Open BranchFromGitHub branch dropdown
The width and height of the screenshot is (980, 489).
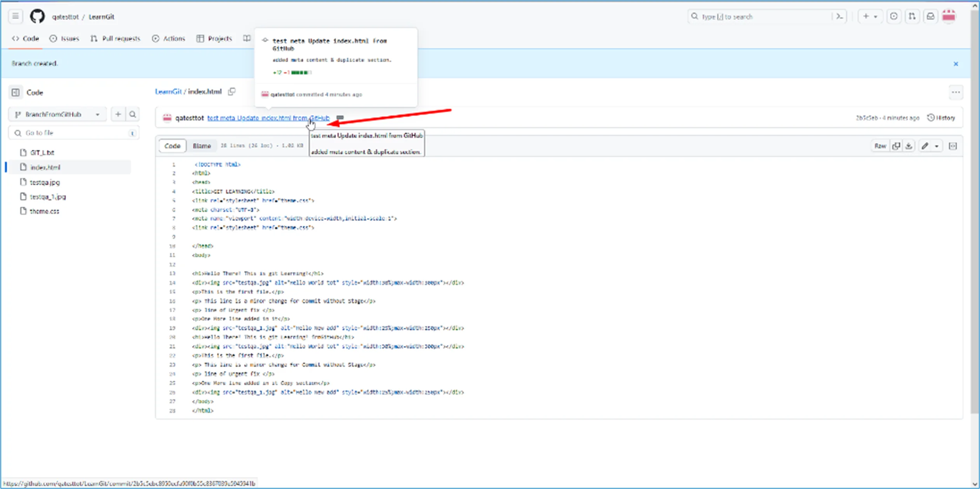(x=57, y=115)
